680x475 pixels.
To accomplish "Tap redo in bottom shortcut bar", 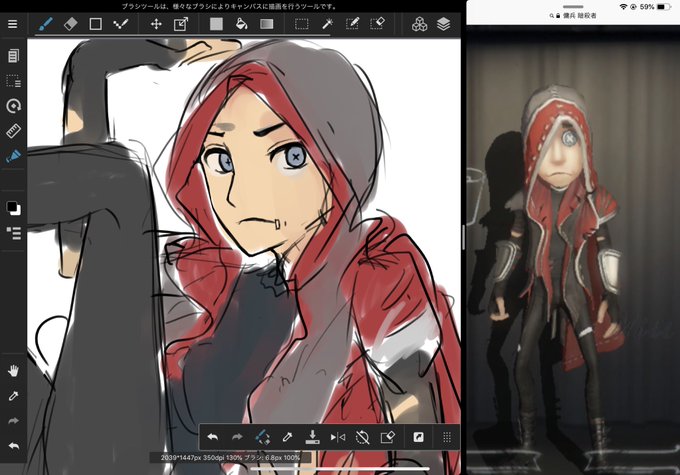I will pyautogui.click(x=237, y=437).
